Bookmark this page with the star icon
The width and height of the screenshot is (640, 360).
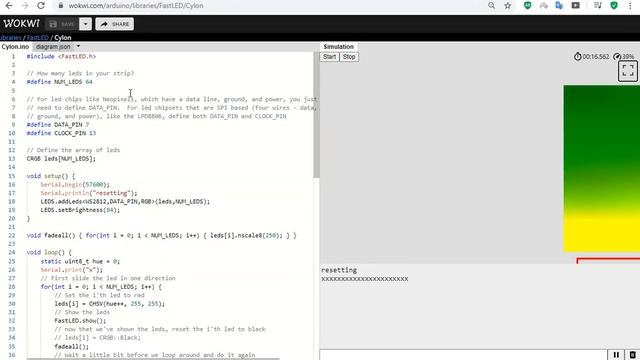[x=508, y=6]
